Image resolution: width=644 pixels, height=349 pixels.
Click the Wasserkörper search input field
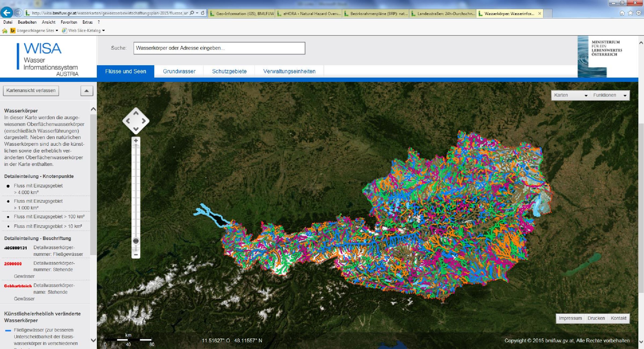[219, 48]
